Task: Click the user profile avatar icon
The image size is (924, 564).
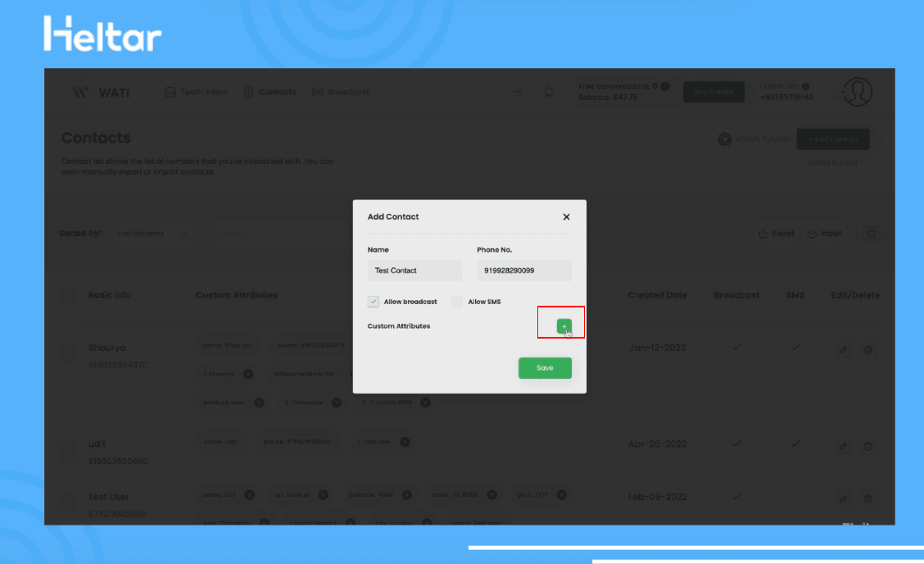Action: [857, 92]
